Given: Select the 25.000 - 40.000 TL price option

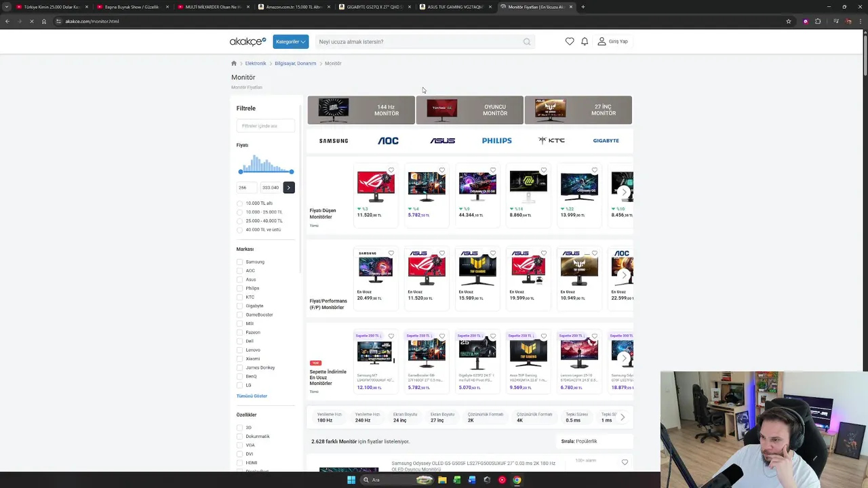Looking at the screenshot, I should (239, 221).
